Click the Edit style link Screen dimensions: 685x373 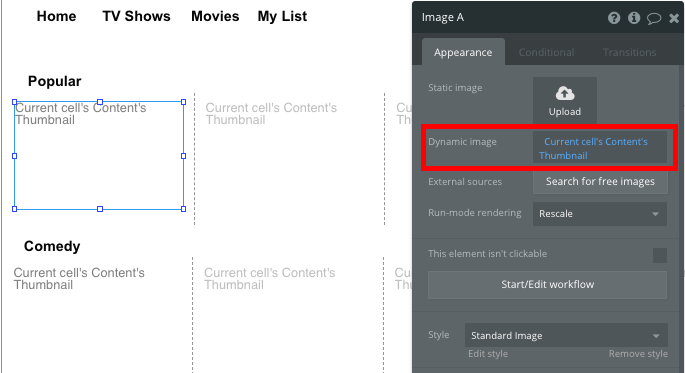coord(488,354)
